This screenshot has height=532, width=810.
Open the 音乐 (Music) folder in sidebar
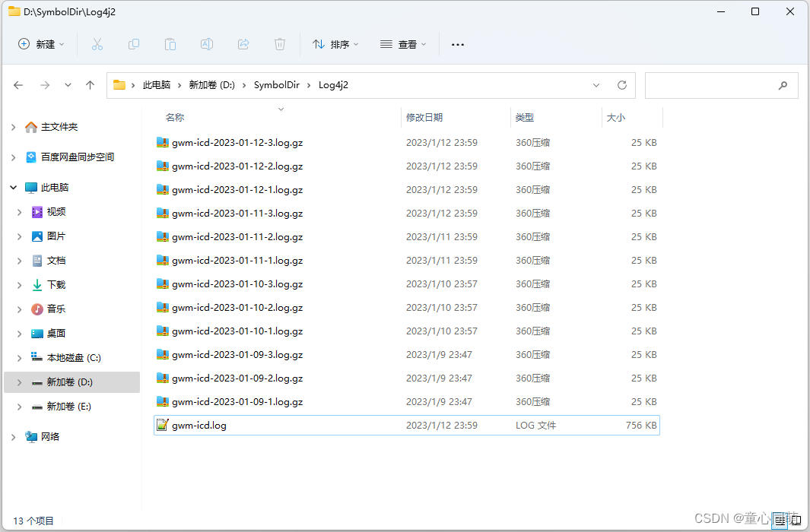click(56, 309)
